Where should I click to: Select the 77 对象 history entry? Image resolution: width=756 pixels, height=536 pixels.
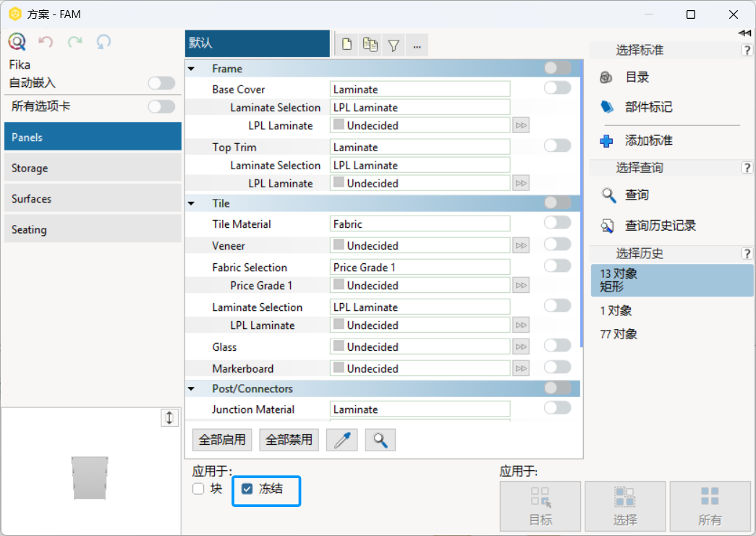[x=671, y=334]
